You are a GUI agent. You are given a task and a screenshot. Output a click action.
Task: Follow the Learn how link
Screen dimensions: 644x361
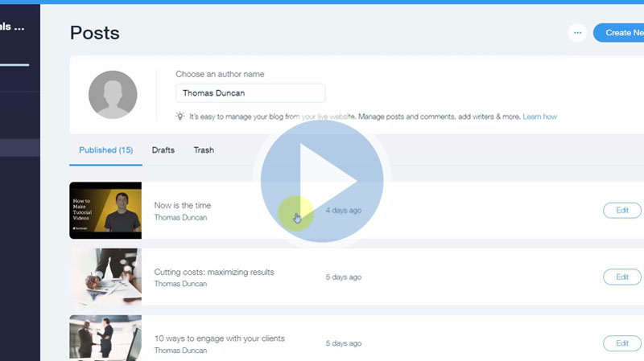[x=539, y=117]
